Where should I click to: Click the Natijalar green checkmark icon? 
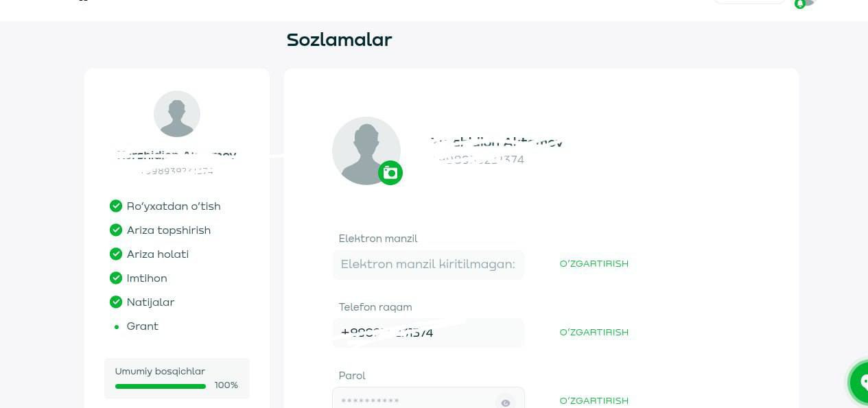pos(116,302)
